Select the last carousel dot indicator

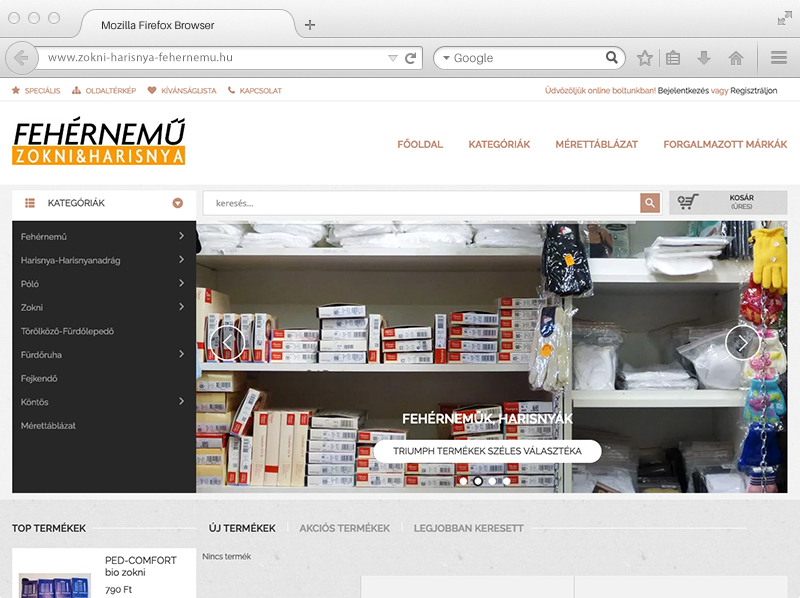(x=506, y=481)
